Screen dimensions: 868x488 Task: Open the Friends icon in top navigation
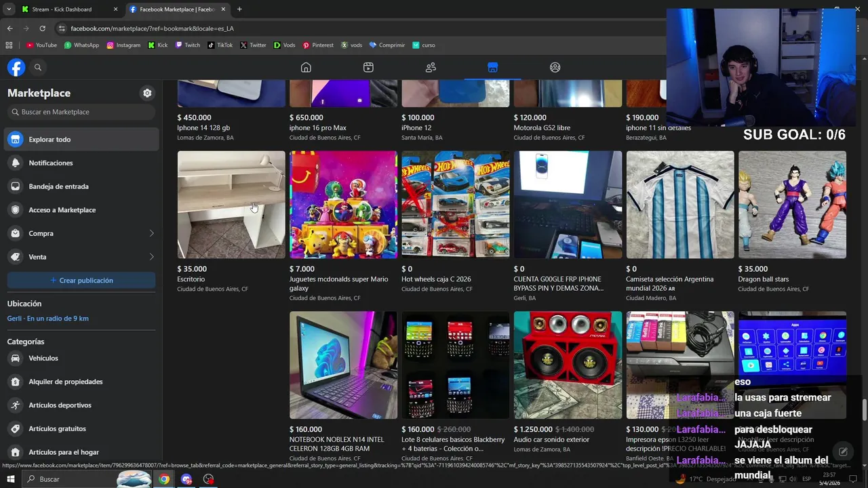[x=431, y=67]
